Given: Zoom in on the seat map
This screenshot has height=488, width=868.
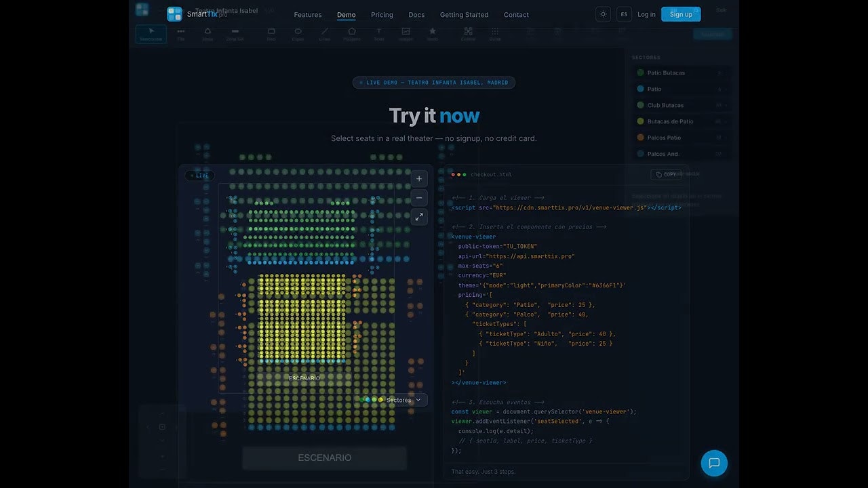Looking at the screenshot, I should tap(419, 179).
